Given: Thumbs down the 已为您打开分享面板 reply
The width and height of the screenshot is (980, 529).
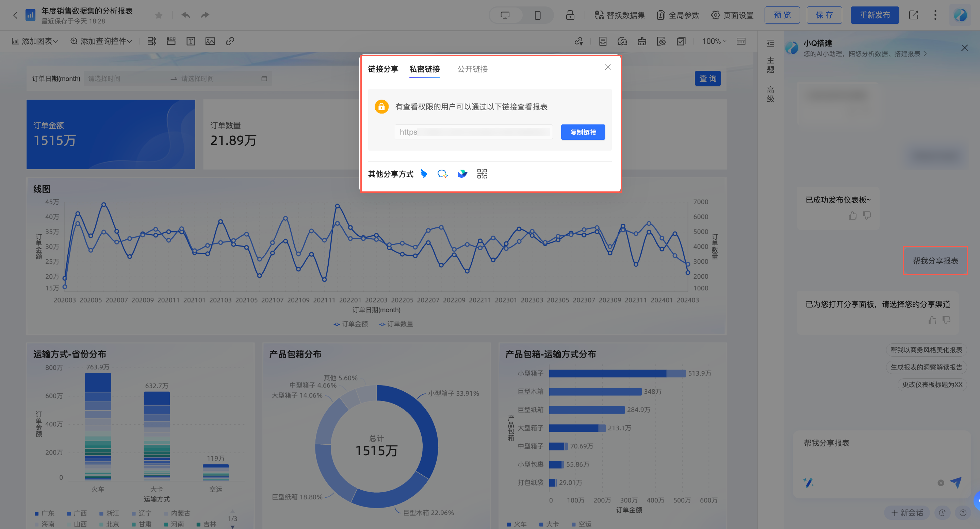Looking at the screenshot, I should (x=947, y=320).
